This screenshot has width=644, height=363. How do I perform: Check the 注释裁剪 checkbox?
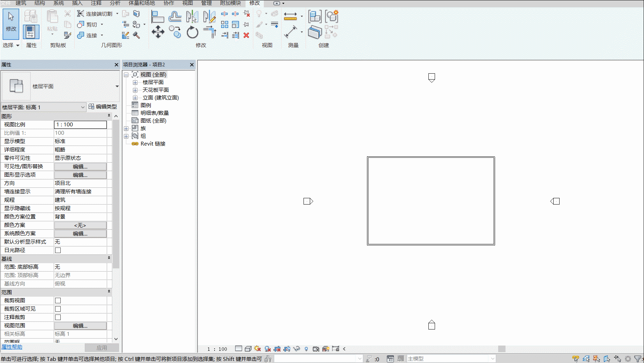point(58,317)
